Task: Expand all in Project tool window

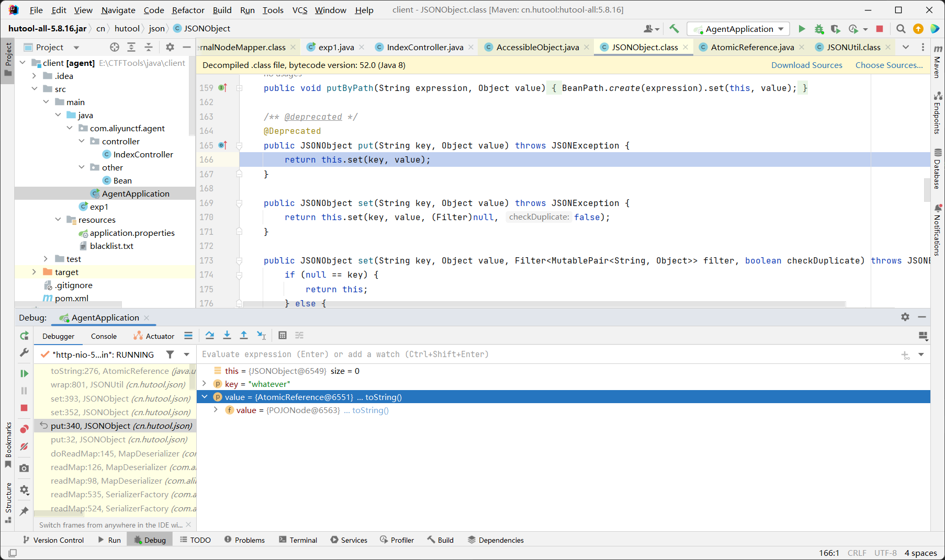Action: coord(131,47)
